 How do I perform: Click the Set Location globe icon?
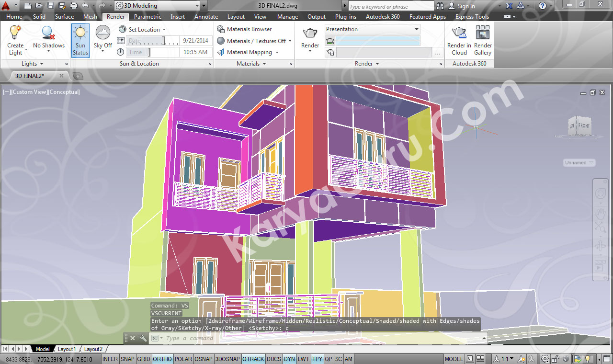(x=123, y=29)
